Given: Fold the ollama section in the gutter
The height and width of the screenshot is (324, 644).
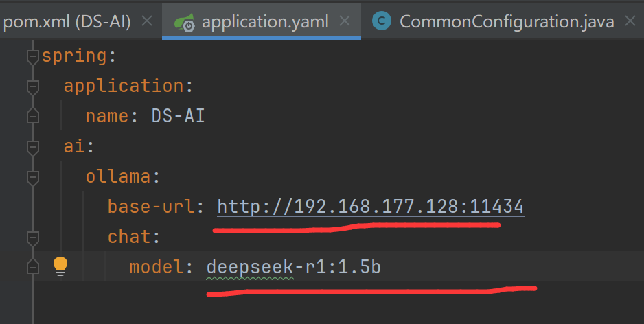Looking at the screenshot, I should click(32, 177).
